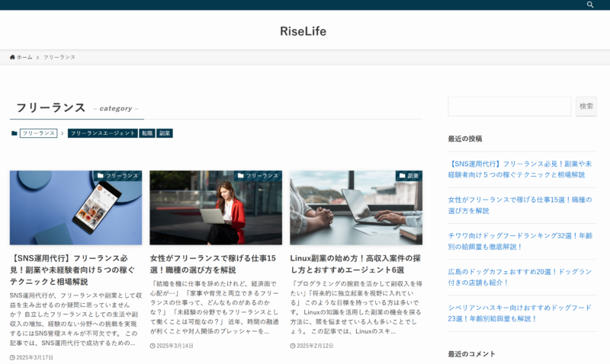Click the folder icon beside category tags
The height and width of the screenshot is (364, 610).
click(x=14, y=133)
